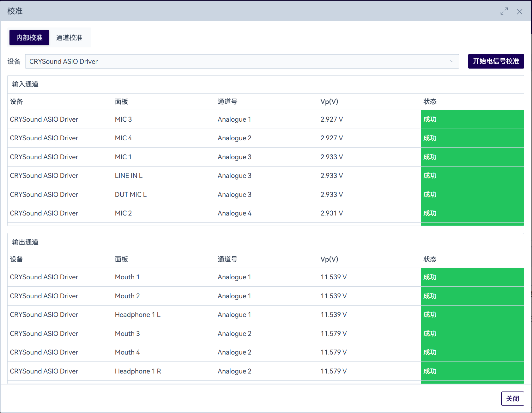Viewport: 532px width, 413px height.
Task: Open the 设备 device dropdown
Action: [242, 61]
